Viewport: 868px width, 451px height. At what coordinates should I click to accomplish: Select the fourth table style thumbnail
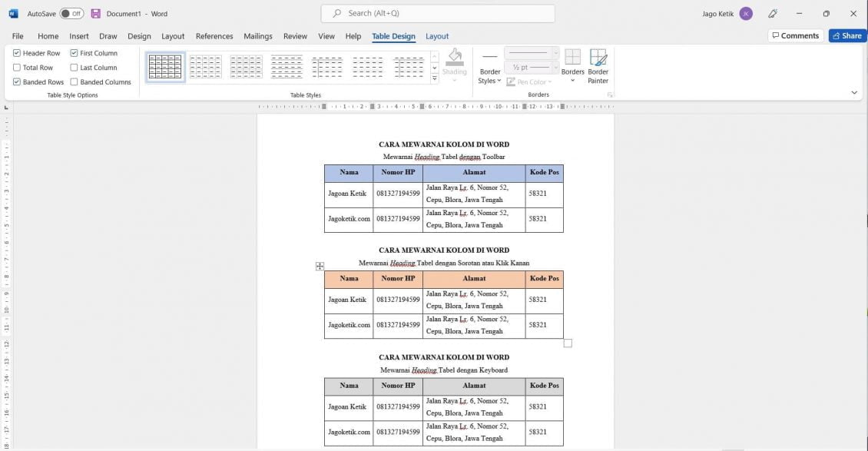287,67
